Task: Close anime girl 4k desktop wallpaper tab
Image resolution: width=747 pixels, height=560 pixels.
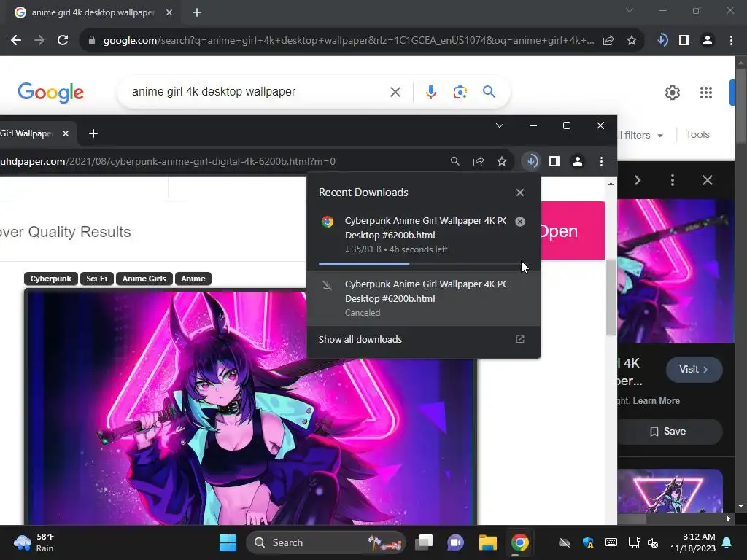Action: [x=169, y=12]
